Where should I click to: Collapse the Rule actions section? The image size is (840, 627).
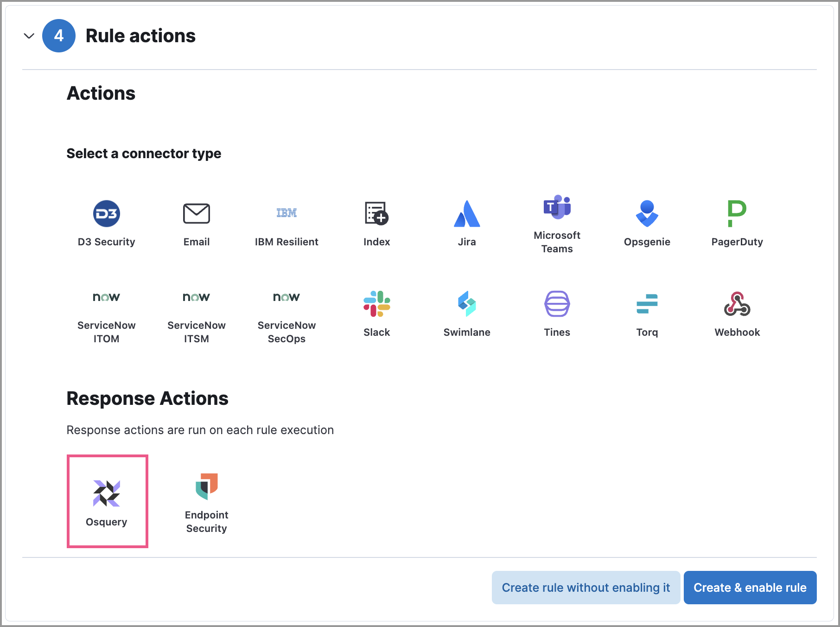click(29, 36)
